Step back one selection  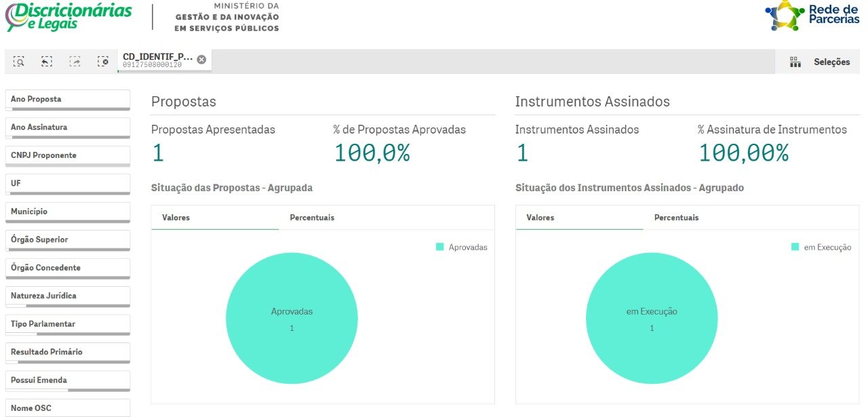(47, 62)
